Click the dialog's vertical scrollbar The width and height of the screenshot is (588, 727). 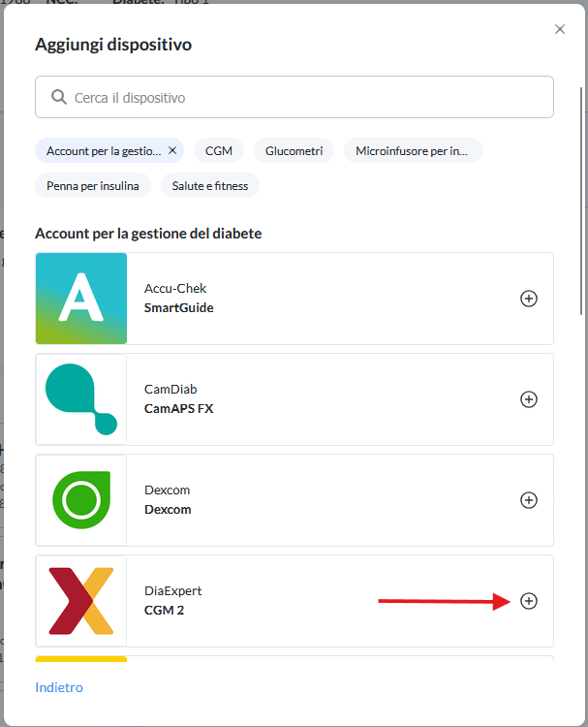click(x=581, y=201)
